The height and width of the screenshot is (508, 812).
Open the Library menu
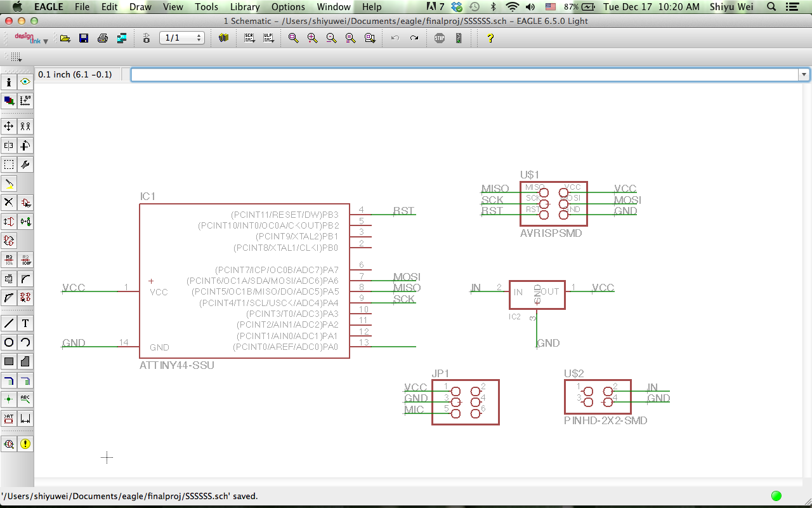point(245,7)
